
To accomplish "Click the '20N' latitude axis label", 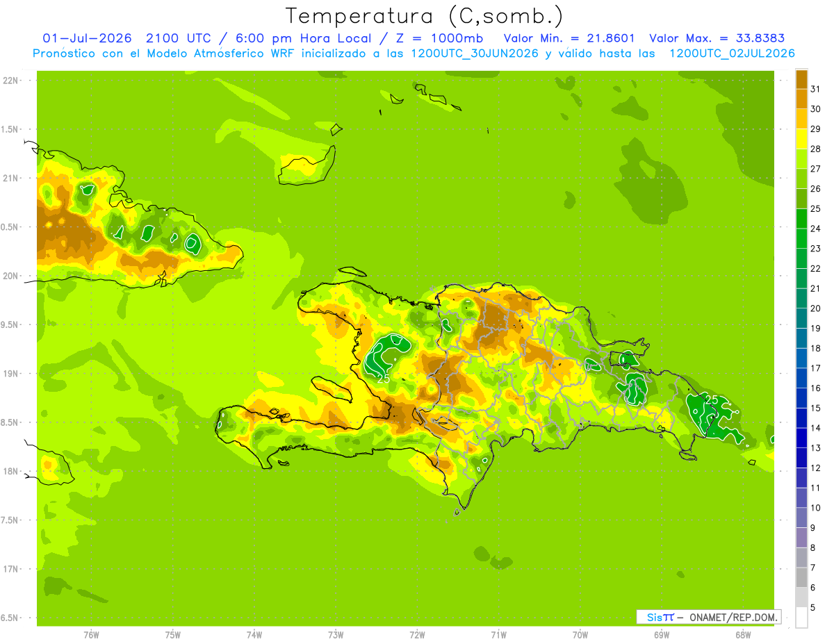I will click(x=12, y=276).
